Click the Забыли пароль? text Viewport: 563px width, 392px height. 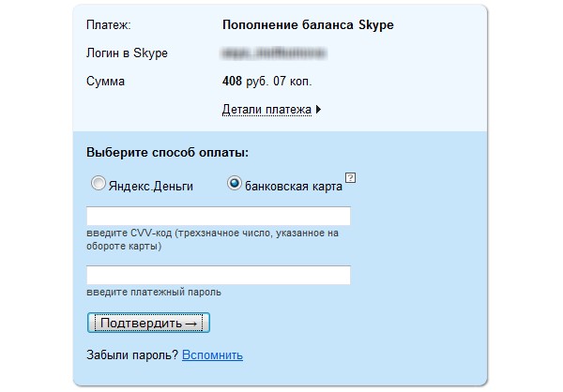pos(132,355)
